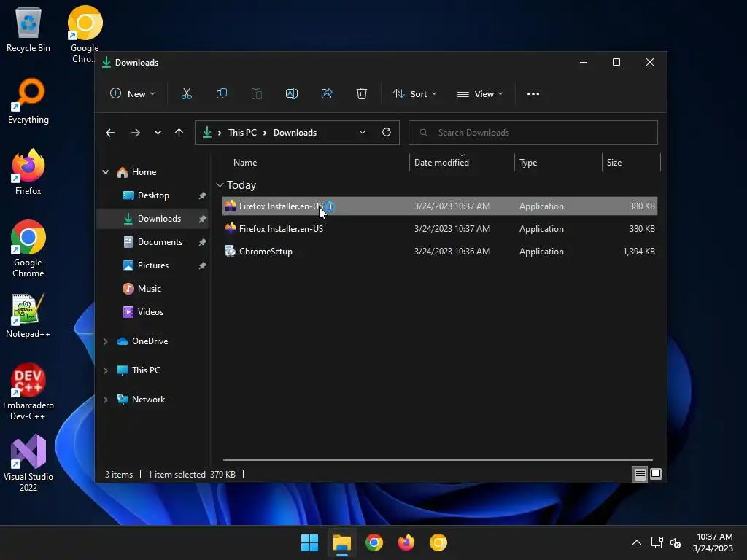The height and width of the screenshot is (560, 747).
Task: Select Downloads in navigation pane
Action: (x=153, y=219)
